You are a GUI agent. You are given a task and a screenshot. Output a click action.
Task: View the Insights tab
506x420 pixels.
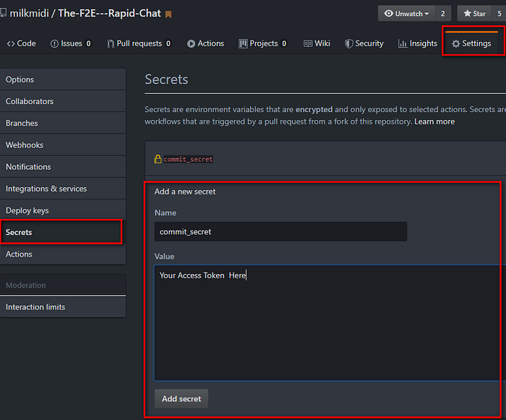(x=418, y=43)
